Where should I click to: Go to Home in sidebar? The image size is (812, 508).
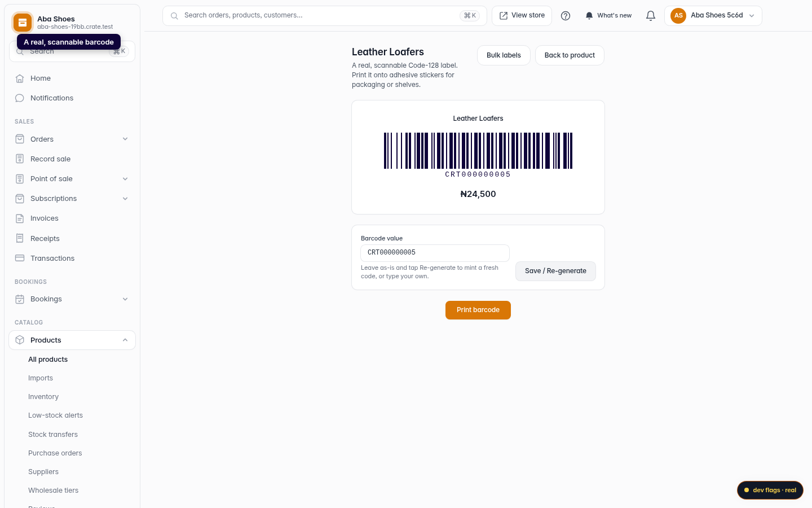[x=72, y=78]
